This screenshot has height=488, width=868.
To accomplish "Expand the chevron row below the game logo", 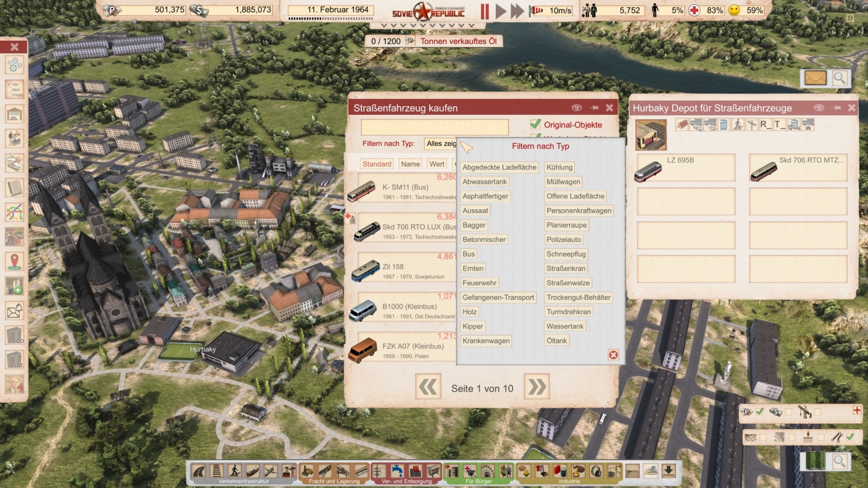I will pyautogui.click(x=428, y=25).
